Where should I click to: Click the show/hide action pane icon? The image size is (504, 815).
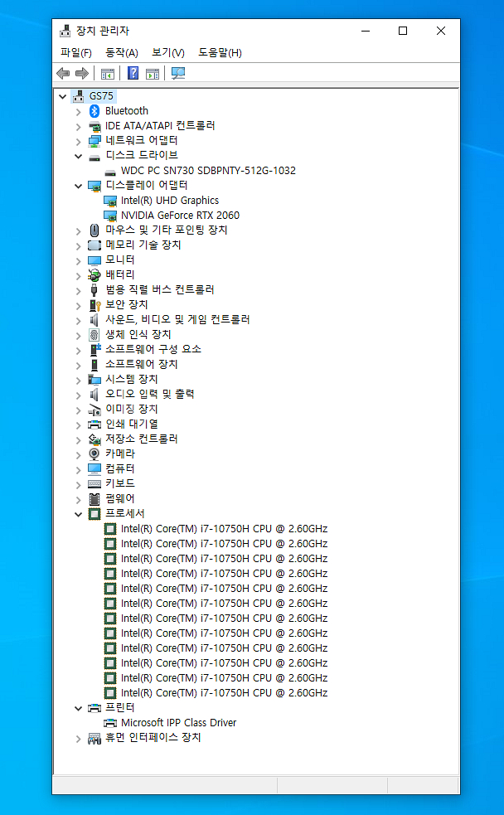click(153, 74)
